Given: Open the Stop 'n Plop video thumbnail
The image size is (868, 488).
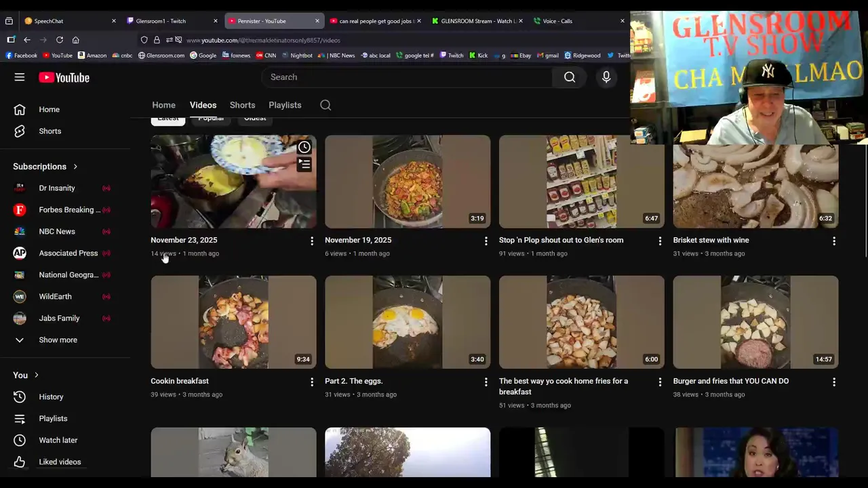Looking at the screenshot, I should coord(582,182).
